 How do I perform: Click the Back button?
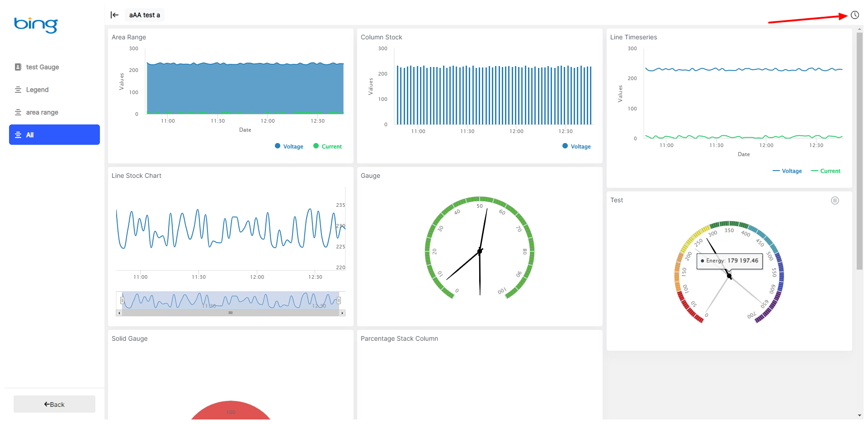[54, 404]
